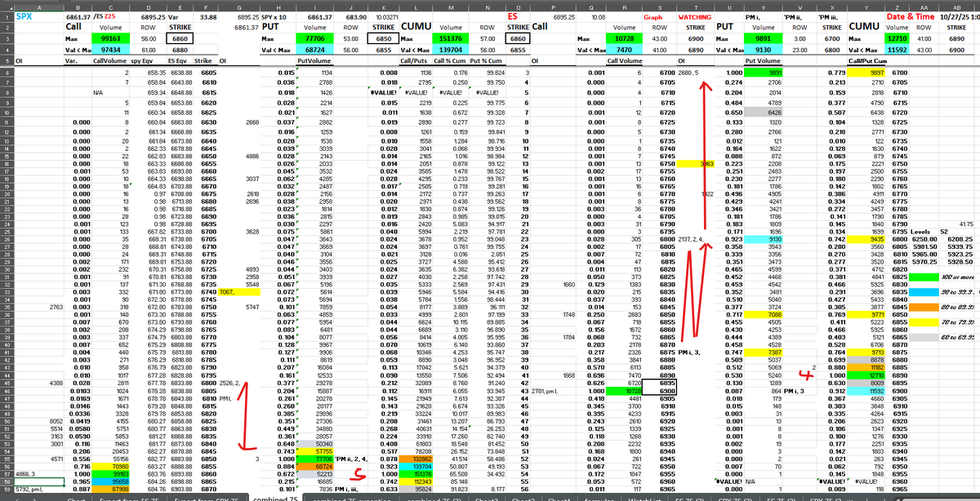Select green ES call volume 10728 cell
Screen dimensions: 980x501
[623, 38]
